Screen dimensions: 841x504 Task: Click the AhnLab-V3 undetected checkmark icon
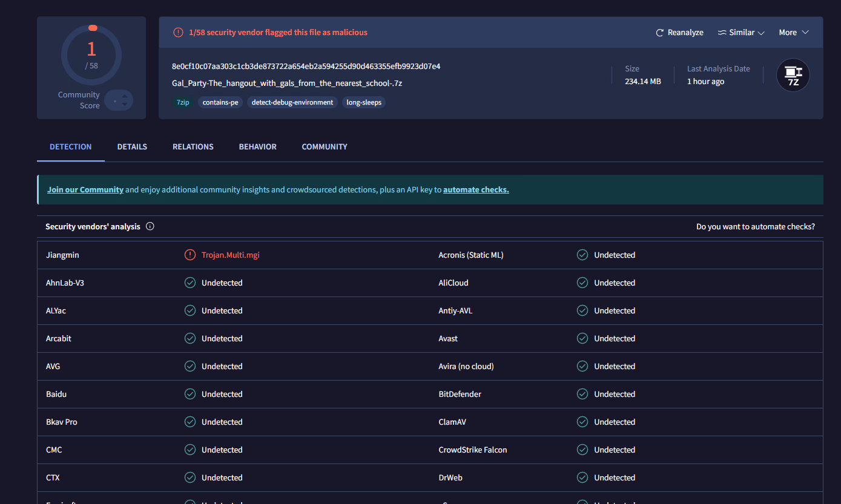[x=190, y=283]
